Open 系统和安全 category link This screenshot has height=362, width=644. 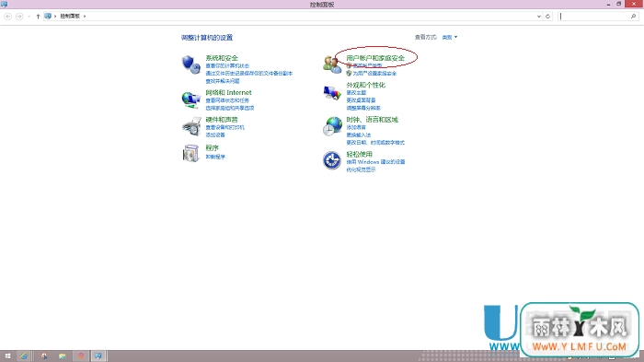222,58
